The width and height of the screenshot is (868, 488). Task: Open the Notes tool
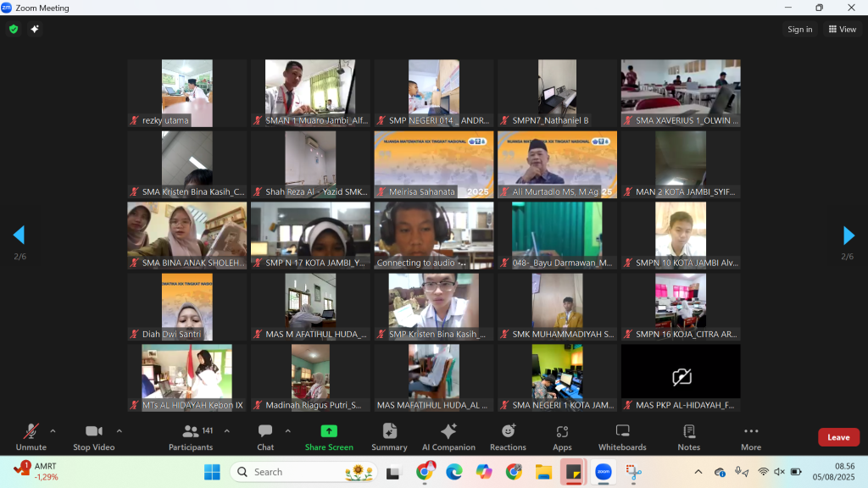(688, 437)
